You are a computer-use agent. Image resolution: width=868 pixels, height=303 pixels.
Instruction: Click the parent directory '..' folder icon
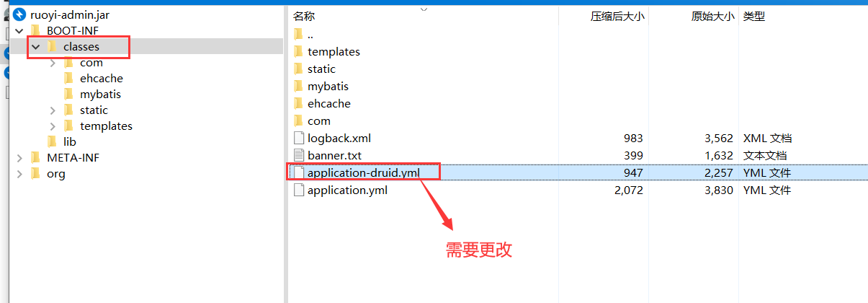299,34
